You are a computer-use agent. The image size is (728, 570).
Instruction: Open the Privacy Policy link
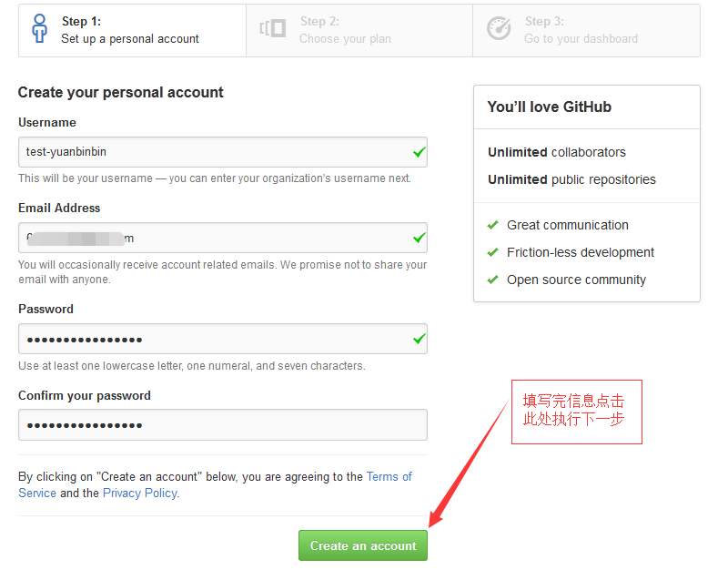tap(140, 493)
